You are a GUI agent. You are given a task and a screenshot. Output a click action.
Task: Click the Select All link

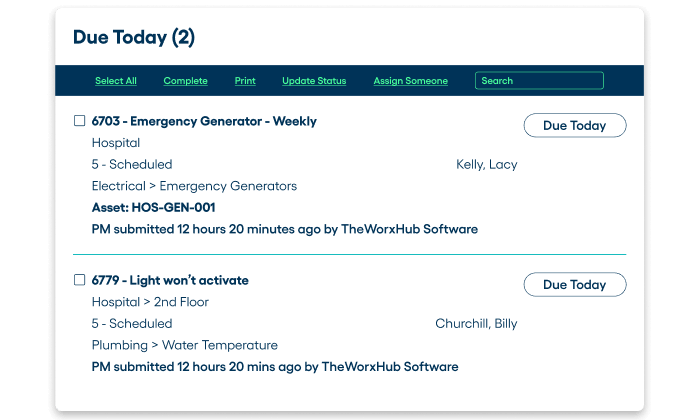(116, 81)
